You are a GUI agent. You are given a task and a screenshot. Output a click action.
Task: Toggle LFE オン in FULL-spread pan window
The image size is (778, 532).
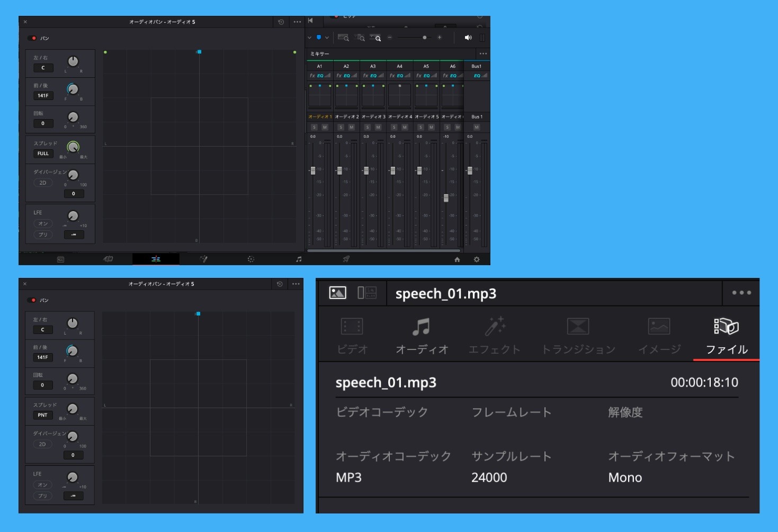pyautogui.click(x=43, y=223)
